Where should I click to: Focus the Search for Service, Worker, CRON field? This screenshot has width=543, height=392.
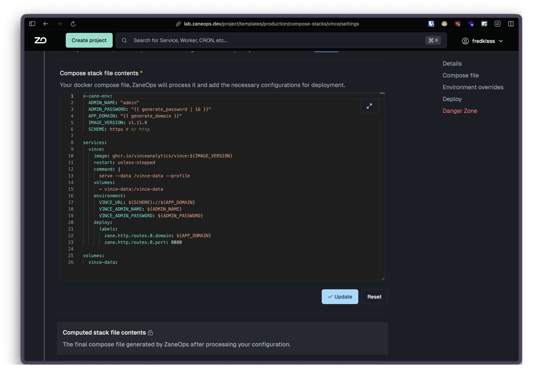281,40
